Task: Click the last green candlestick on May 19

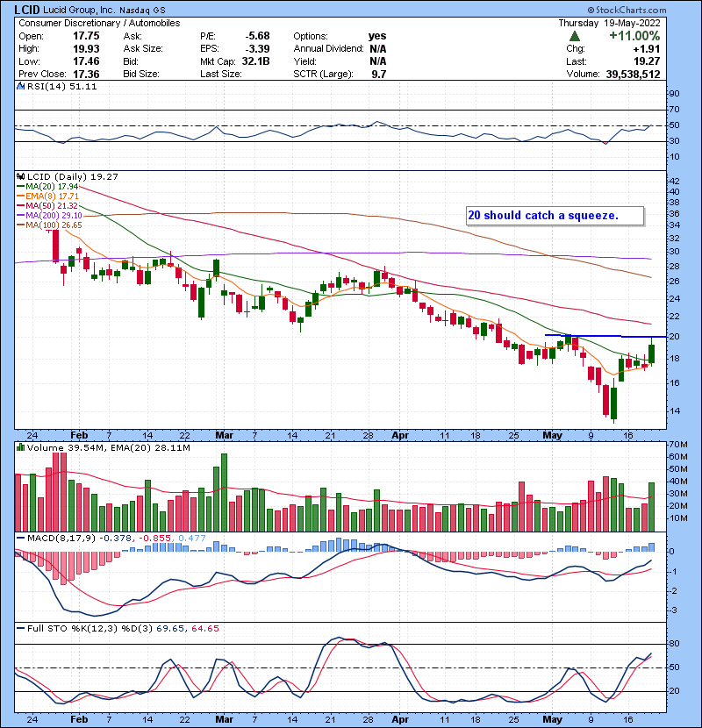Action: [652, 353]
